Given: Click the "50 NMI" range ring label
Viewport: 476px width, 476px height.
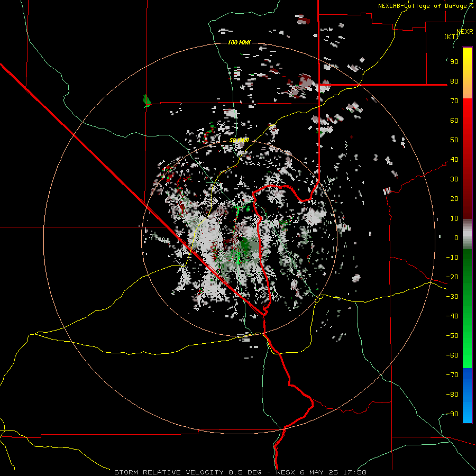Looking at the screenshot, I should coord(239,140).
